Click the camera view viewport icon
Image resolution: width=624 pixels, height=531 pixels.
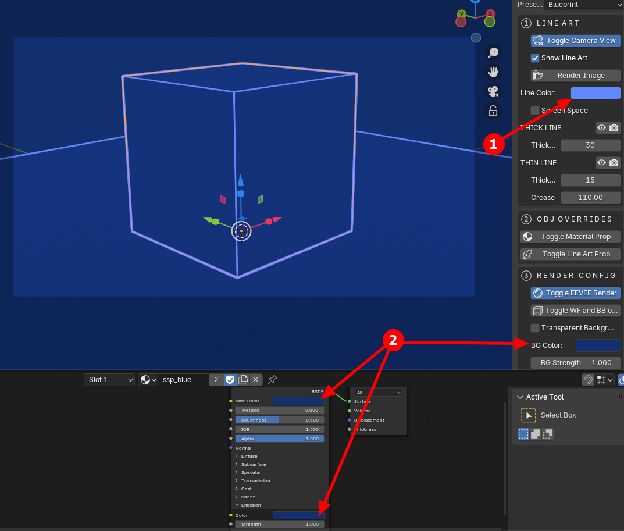coord(493,92)
